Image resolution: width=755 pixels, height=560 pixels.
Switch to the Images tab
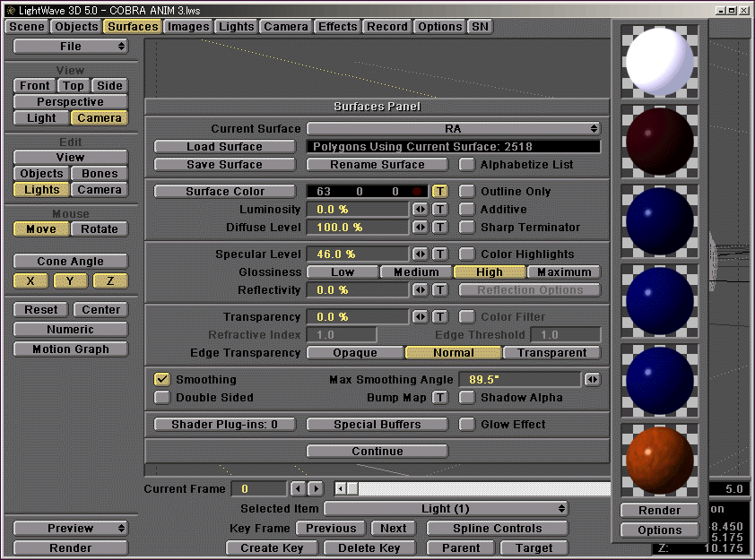coord(188,26)
